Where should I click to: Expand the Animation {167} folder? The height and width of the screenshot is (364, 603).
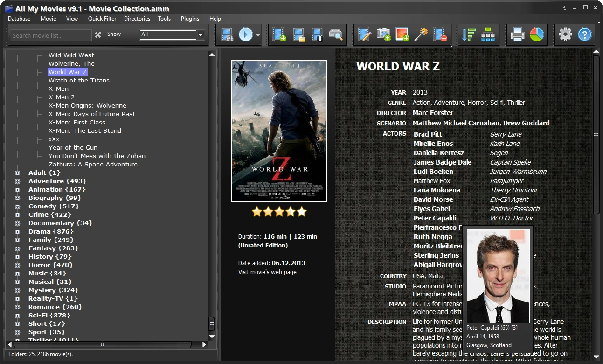pyautogui.click(x=17, y=190)
